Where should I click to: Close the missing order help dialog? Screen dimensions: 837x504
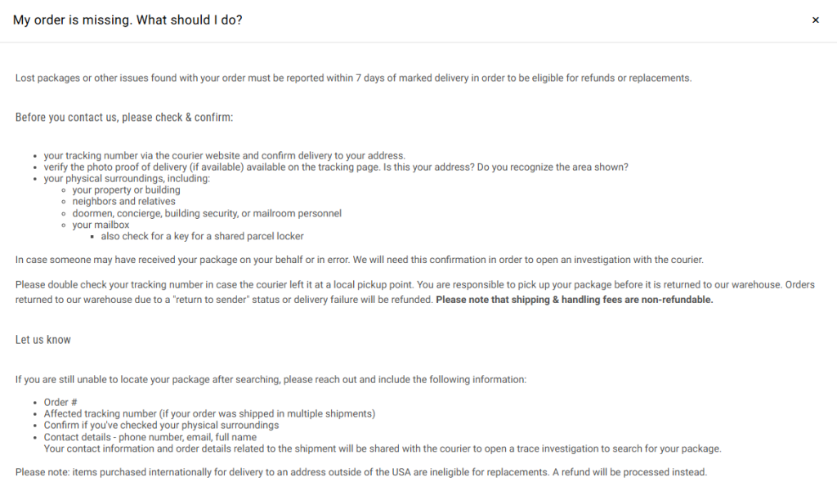tap(815, 20)
